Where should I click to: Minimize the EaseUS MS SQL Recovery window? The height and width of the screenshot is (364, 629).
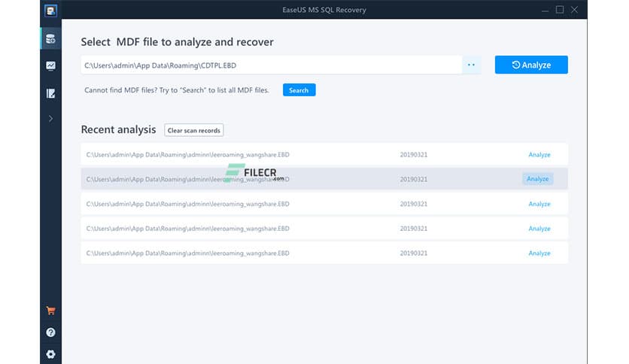click(x=545, y=10)
